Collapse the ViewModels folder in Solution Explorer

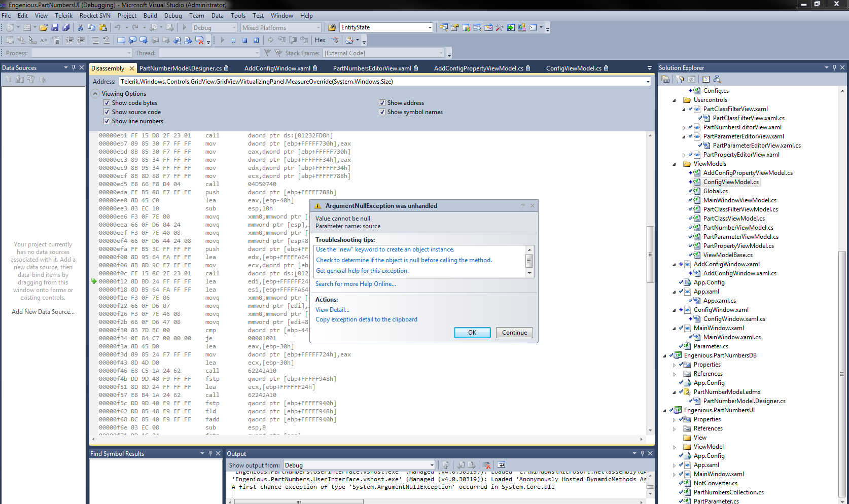tap(674, 164)
